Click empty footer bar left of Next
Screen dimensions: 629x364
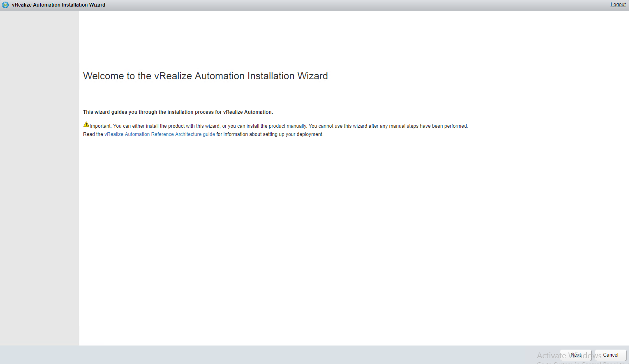click(x=288, y=355)
